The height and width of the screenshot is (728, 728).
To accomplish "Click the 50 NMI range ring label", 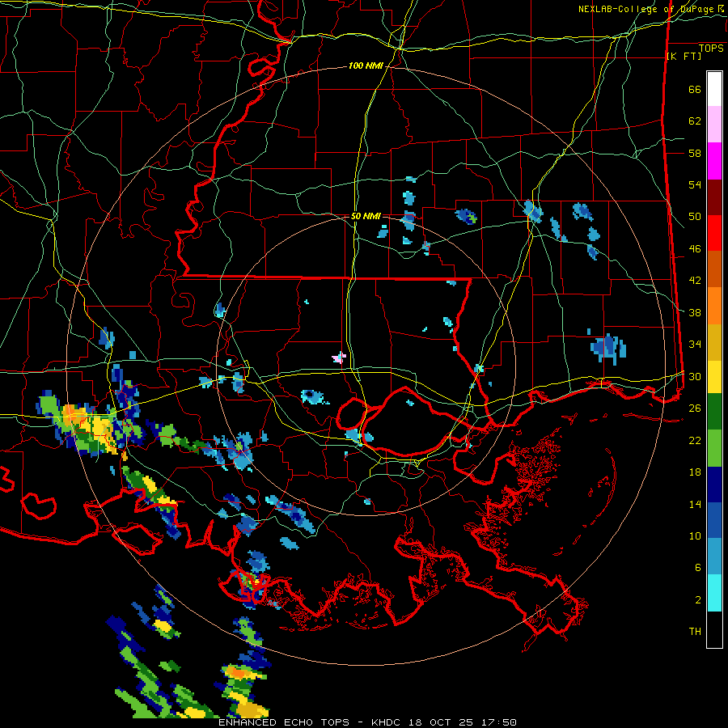I will (366, 216).
